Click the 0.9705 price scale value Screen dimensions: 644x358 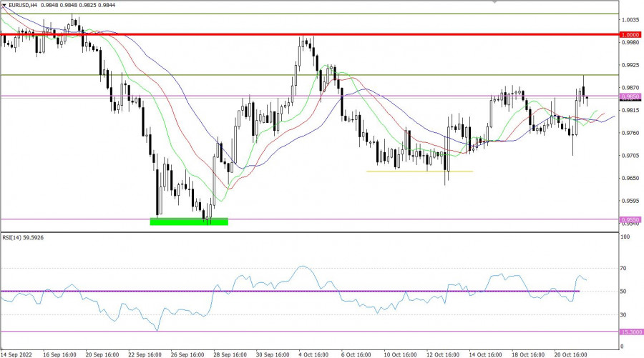pyautogui.click(x=630, y=155)
